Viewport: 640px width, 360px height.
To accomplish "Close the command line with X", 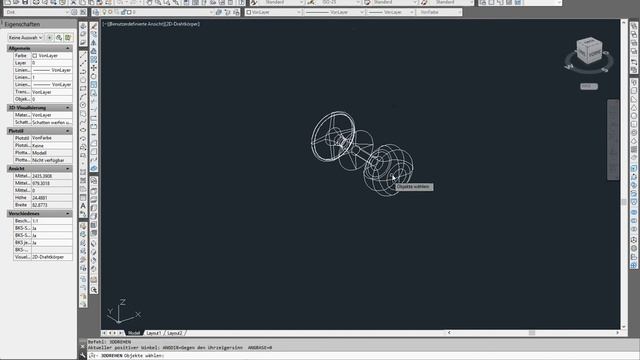I will click(x=83, y=347).
